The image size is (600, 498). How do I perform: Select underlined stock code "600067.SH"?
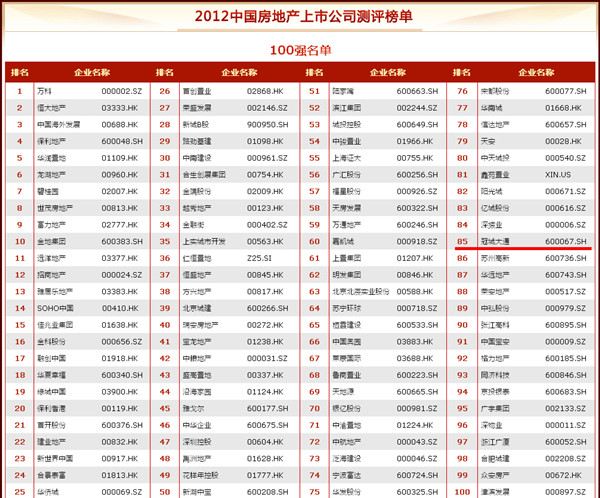566,242
